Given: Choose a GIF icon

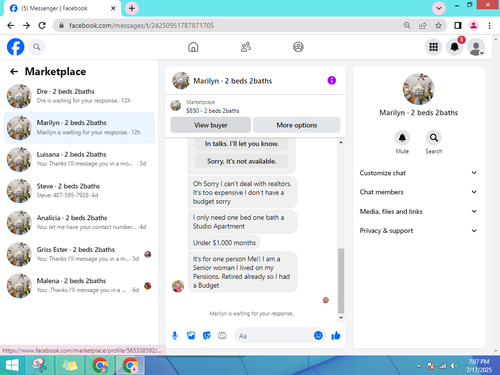Looking at the screenshot, I should [222, 335].
